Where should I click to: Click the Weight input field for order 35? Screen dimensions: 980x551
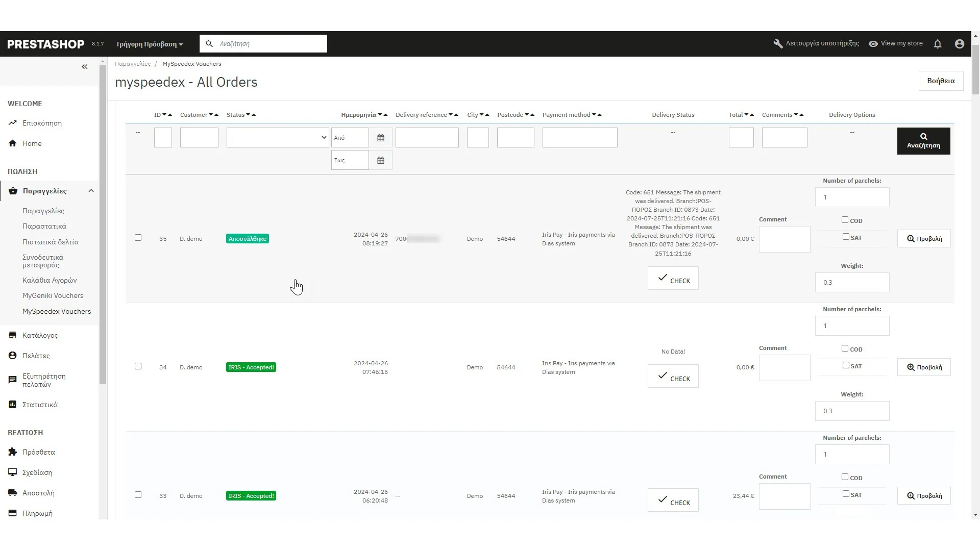coord(851,283)
